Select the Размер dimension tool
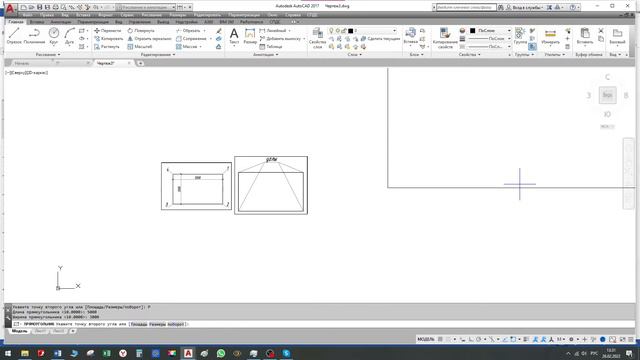The width and height of the screenshot is (640, 360). coord(250,36)
